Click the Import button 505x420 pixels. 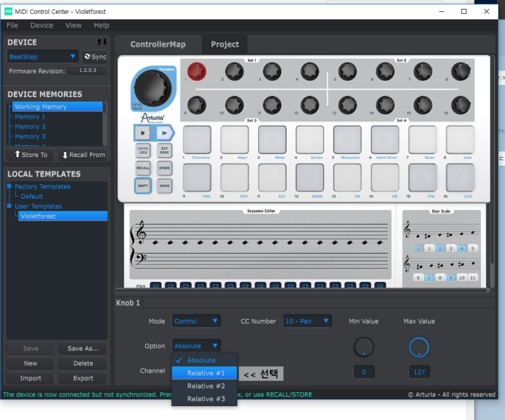coord(30,378)
